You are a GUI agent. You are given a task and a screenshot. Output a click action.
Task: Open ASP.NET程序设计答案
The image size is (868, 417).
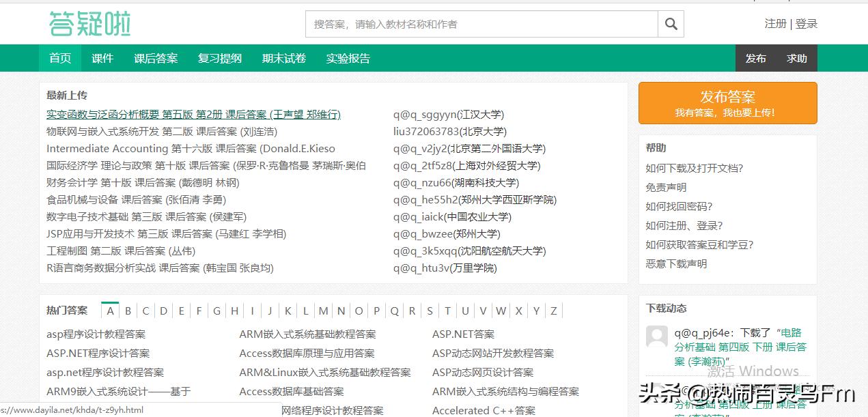[x=98, y=353]
